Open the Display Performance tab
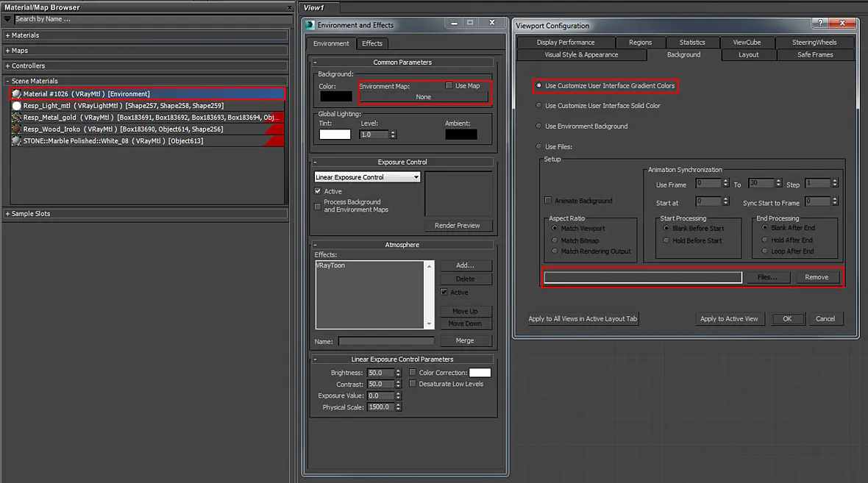The width and height of the screenshot is (868, 483). coord(565,42)
